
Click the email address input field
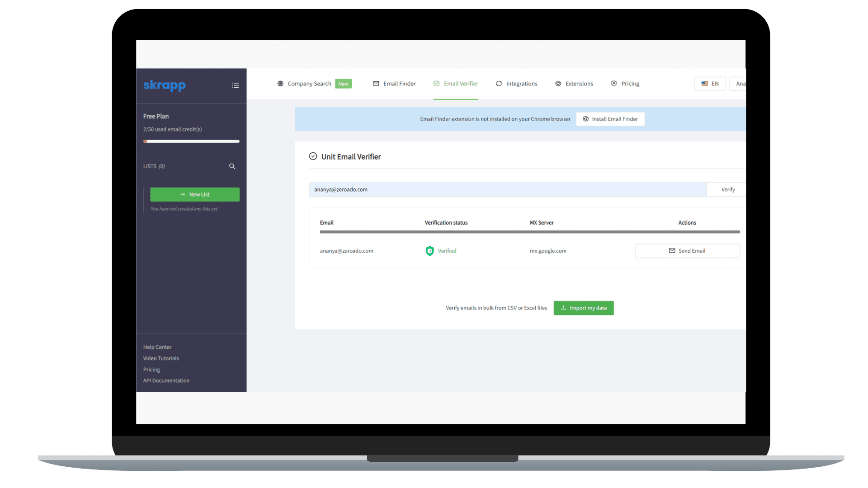point(507,190)
